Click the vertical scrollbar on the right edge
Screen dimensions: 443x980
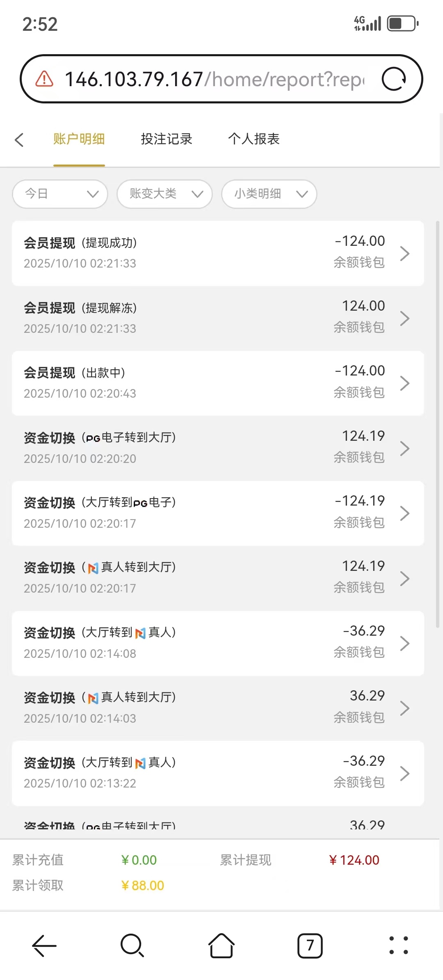[x=438, y=423]
